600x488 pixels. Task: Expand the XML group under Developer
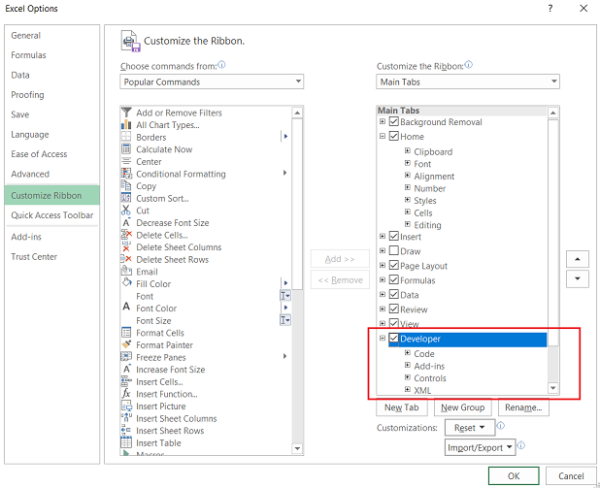click(x=408, y=390)
